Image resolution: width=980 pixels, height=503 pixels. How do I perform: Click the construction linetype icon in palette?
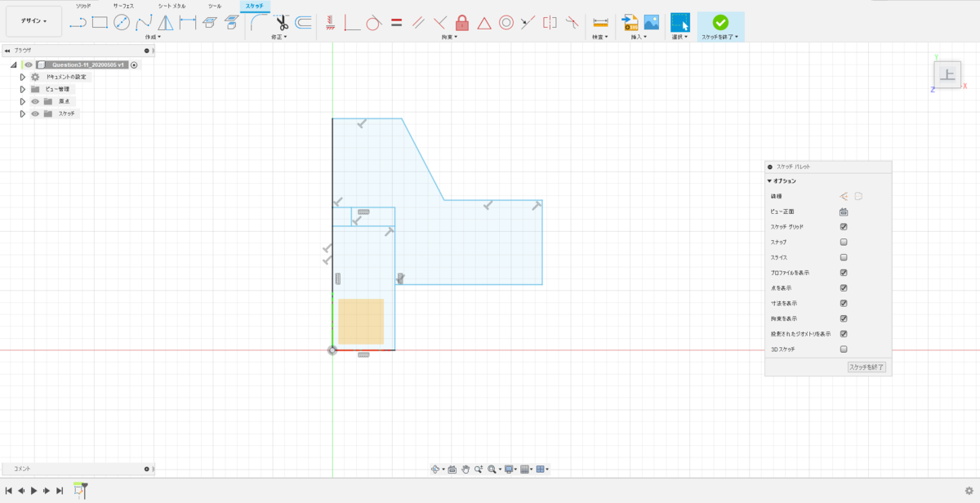coord(844,196)
